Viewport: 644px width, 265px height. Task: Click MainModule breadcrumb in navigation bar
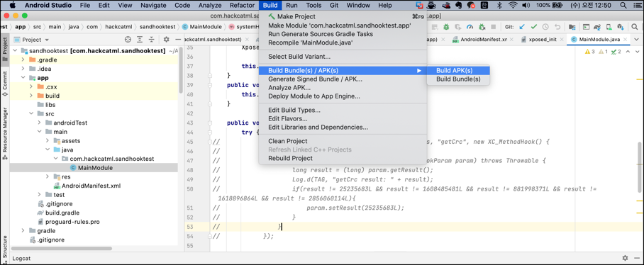[202, 27]
